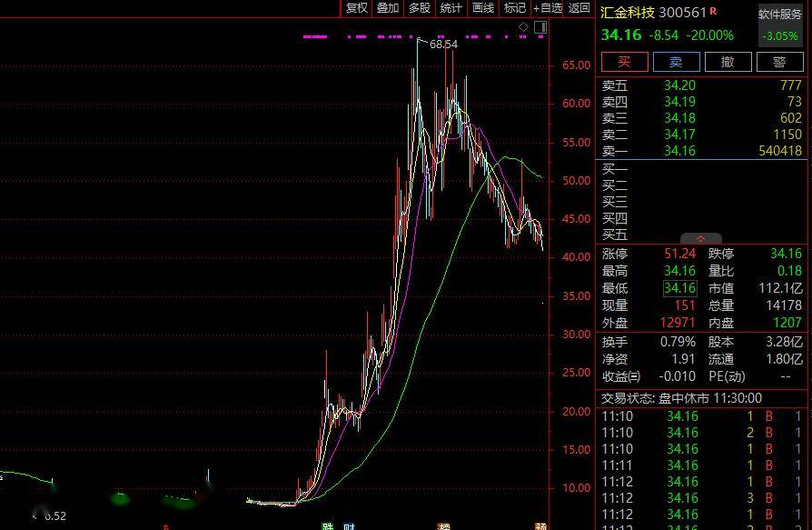Open the 软件服务 software service panel

coord(780,15)
